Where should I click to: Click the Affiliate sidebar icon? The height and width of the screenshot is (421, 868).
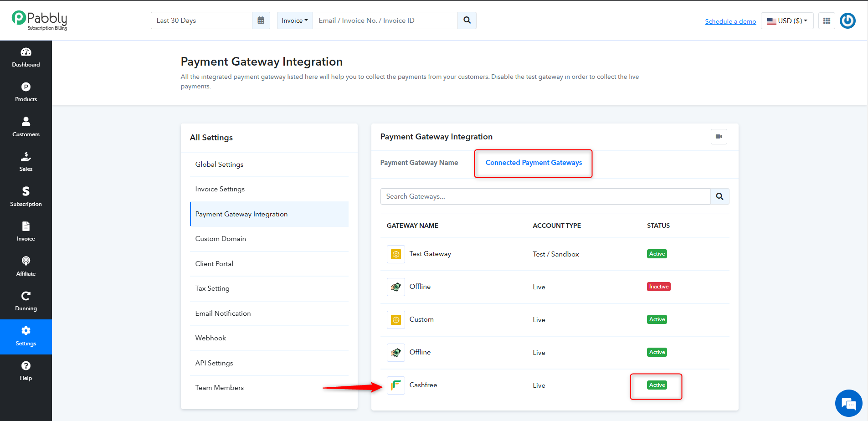pyautogui.click(x=26, y=267)
